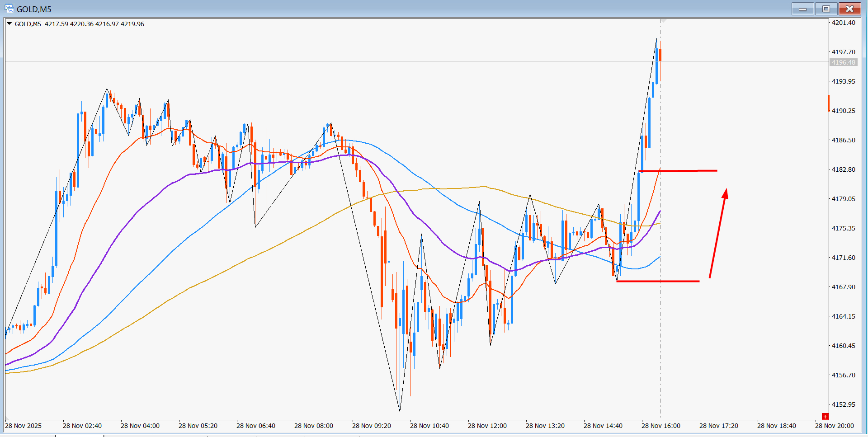
Task: Restore down the GOLD,M5 chart window
Action: (826, 9)
